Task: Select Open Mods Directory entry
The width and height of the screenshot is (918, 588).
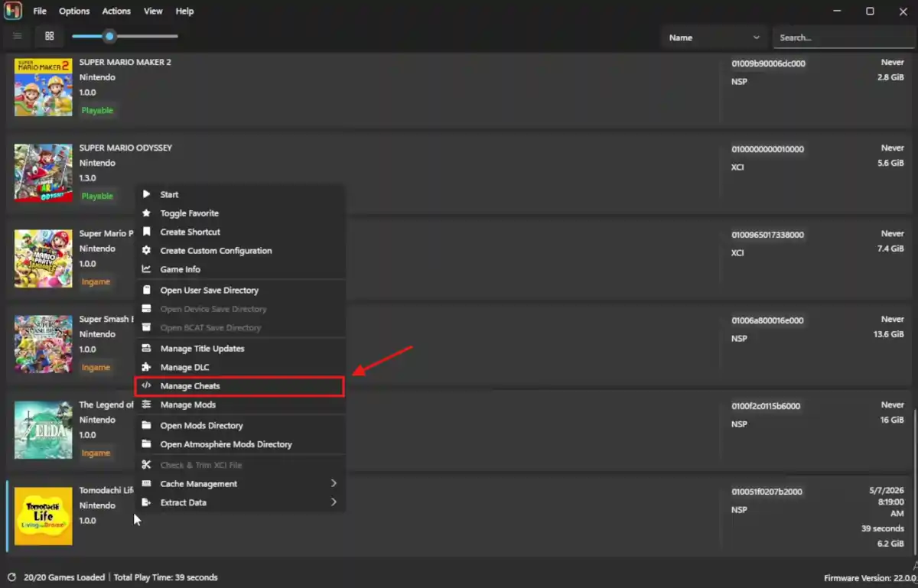Action: pyautogui.click(x=239, y=425)
